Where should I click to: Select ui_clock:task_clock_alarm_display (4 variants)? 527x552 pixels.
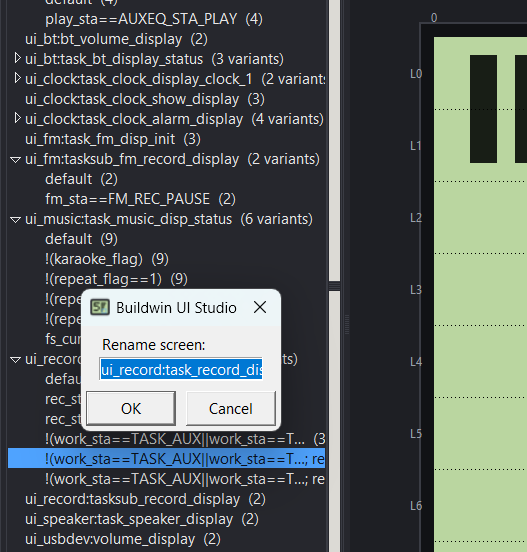point(174,119)
